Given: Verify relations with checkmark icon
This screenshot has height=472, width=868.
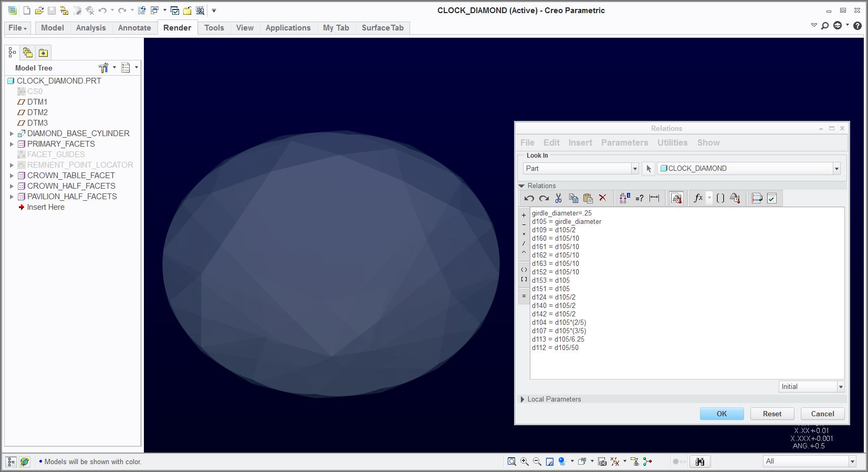Looking at the screenshot, I should (x=772, y=198).
